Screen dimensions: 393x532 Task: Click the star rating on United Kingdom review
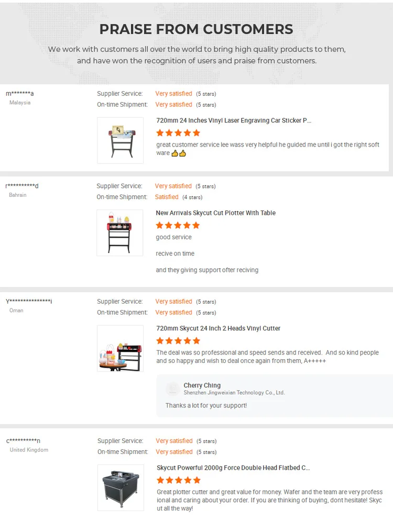pos(179,480)
